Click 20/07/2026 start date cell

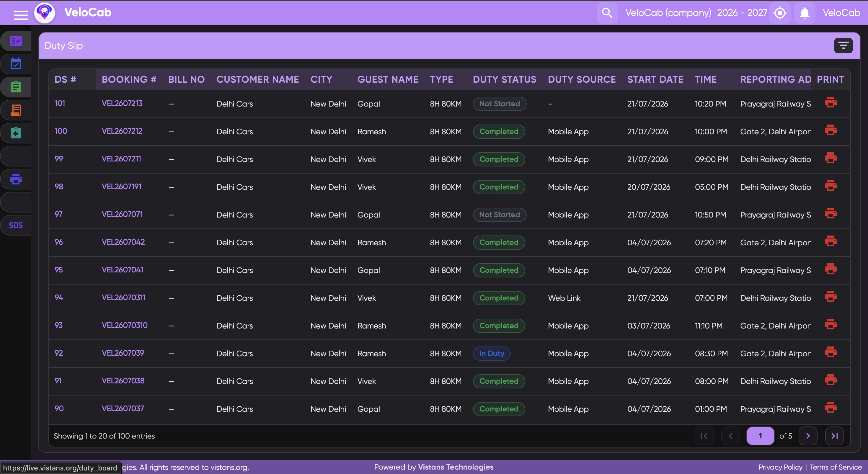(x=649, y=187)
